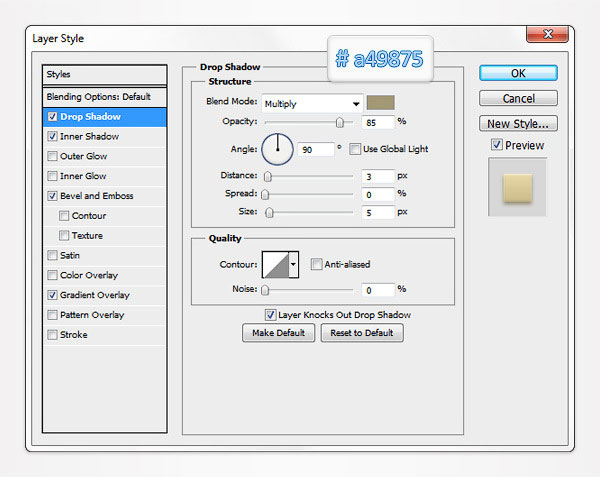Open Outer Glow settings label
Screen dimensions: 600x477
coord(83,156)
